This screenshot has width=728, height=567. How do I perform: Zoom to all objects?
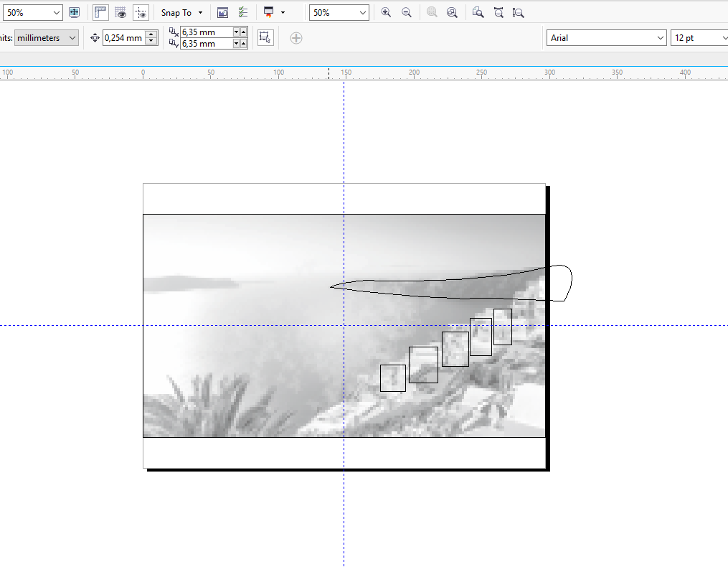click(452, 13)
